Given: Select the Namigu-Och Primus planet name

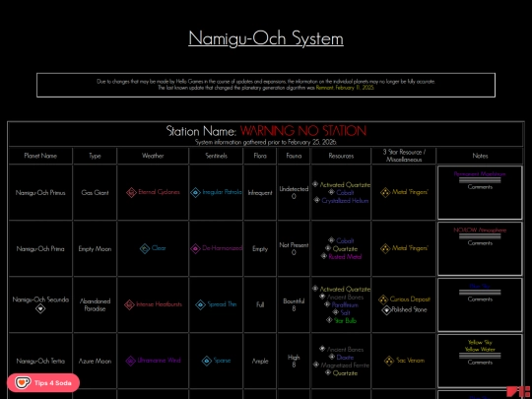Looking at the screenshot, I should click(x=40, y=193).
